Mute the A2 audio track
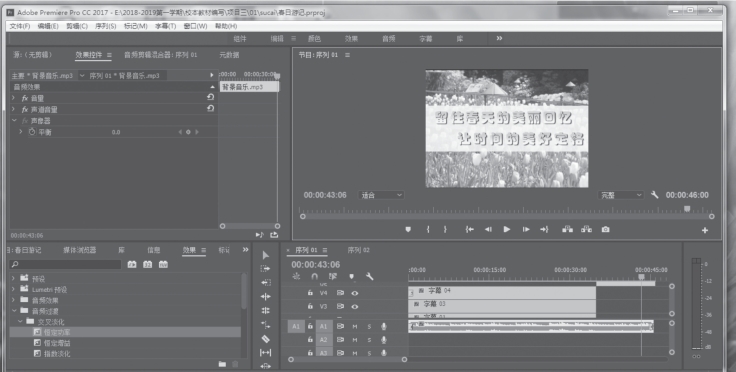 355,340
